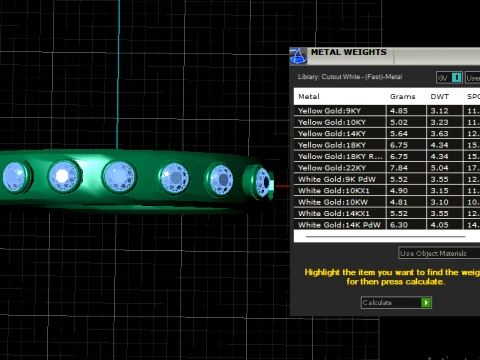Click the Metal Weights flask icon
The image size is (480, 360).
click(x=298, y=56)
